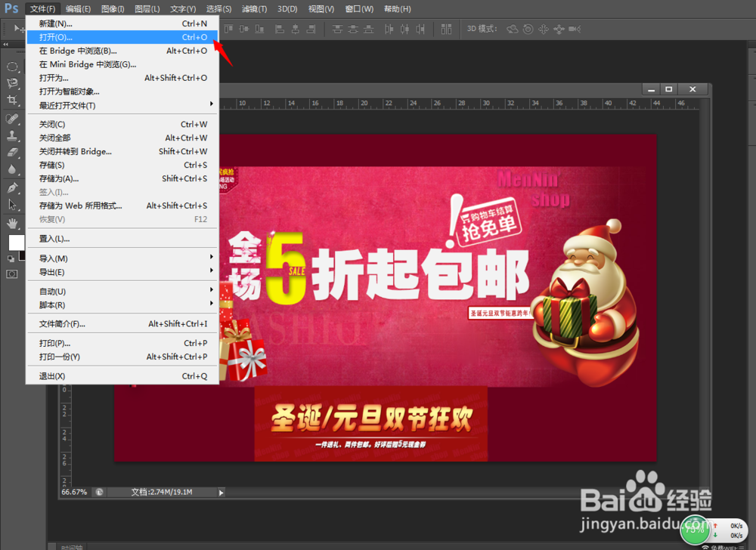Choose 在 Bridge 中浏览(B)... menu entry
756x550 pixels.
[x=122, y=51]
